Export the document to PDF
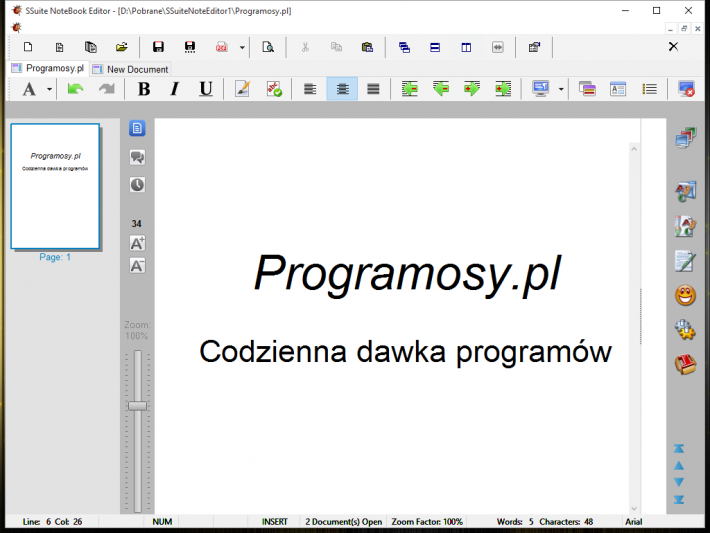This screenshot has height=533, width=710. [x=221, y=47]
